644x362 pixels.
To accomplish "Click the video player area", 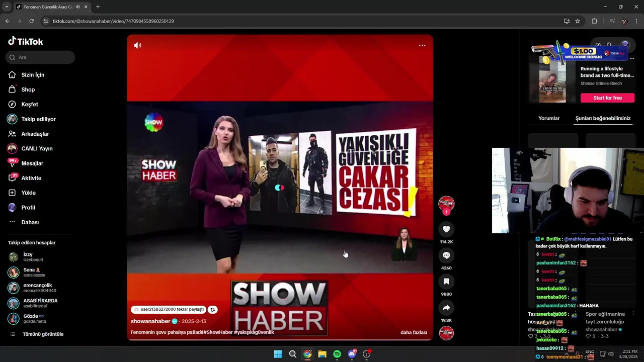I will tap(280, 188).
